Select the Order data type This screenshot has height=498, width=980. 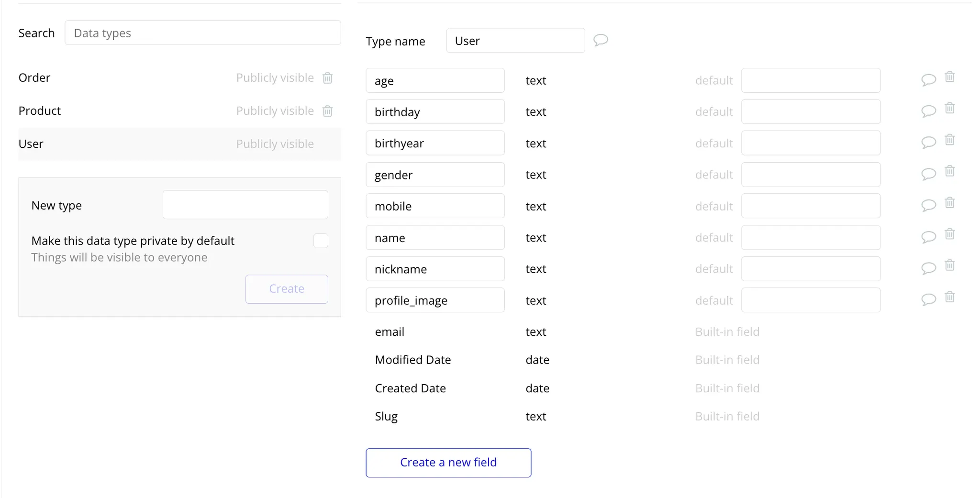[34, 78]
